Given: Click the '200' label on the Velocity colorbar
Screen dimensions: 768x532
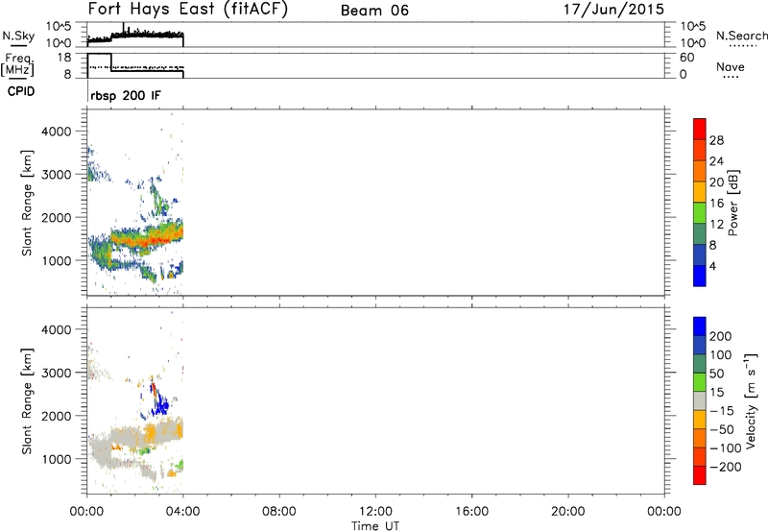Looking at the screenshot, I should (x=721, y=336).
